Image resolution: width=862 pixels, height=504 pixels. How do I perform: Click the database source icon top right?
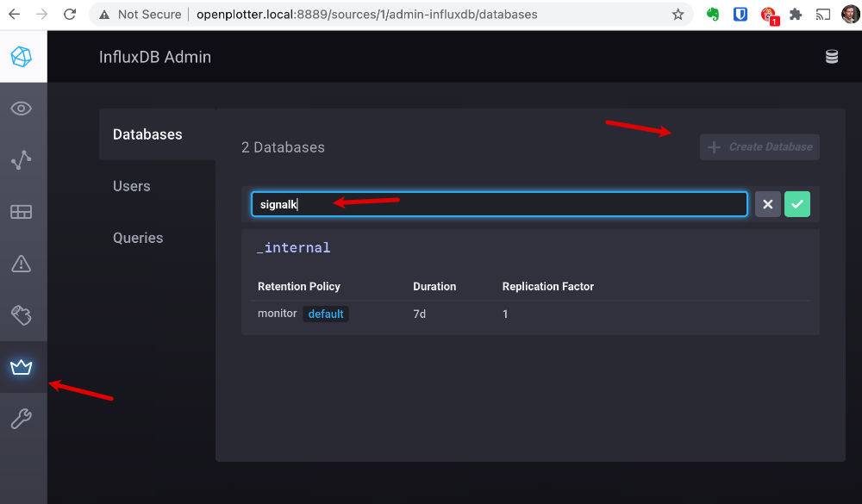pos(831,57)
